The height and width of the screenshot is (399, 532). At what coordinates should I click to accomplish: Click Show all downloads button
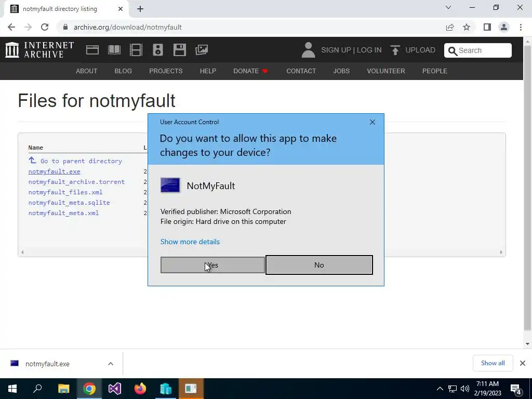click(x=493, y=363)
